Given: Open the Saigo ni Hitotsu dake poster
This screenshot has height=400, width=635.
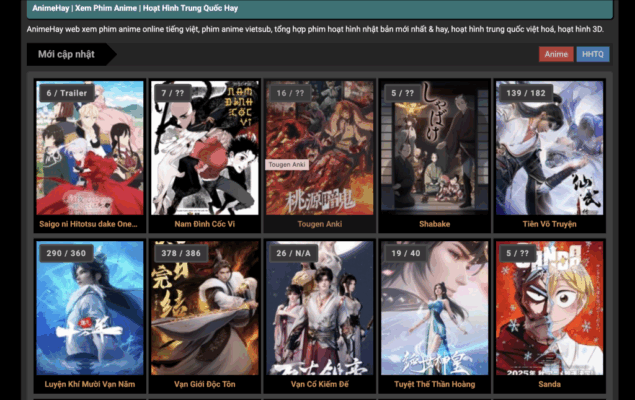Looking at the screenshot, I should click(89, 150).
